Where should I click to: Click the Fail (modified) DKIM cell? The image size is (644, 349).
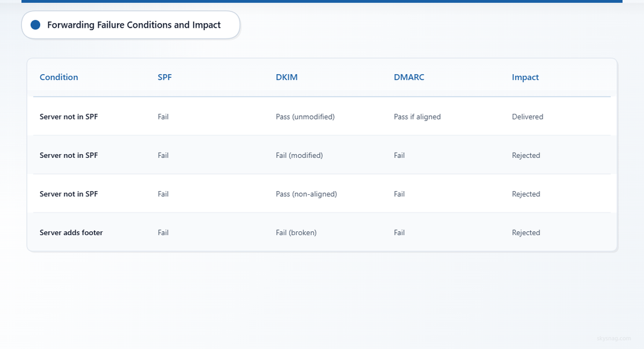point(299,155)
